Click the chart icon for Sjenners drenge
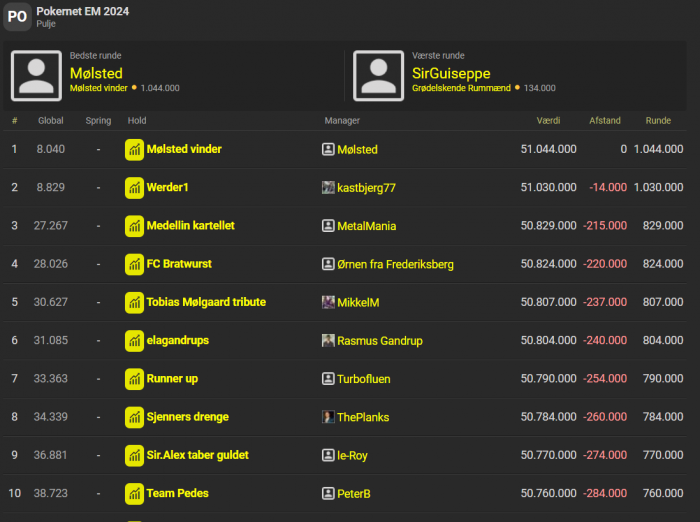The height and width of the screenshot is (522, 700). point(134,417)
